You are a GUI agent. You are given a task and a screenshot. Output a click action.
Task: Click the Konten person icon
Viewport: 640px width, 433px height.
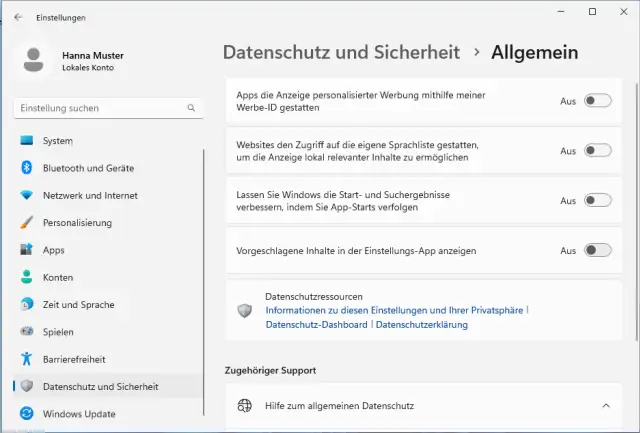click(27, 277)
